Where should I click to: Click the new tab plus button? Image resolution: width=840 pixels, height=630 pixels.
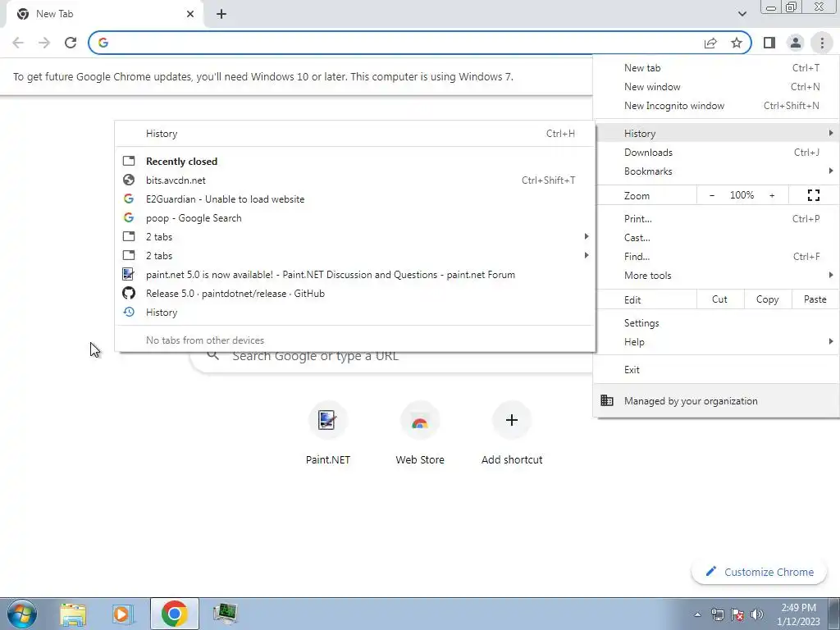pos(221,14)
